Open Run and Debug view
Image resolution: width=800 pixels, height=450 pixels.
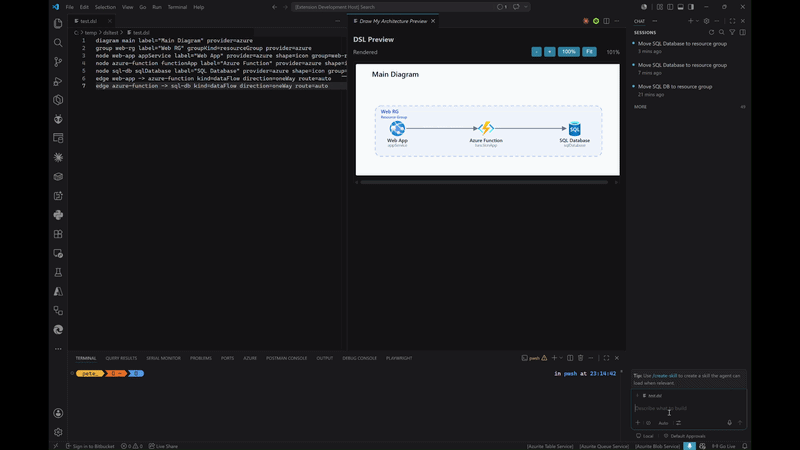[58, 81]
